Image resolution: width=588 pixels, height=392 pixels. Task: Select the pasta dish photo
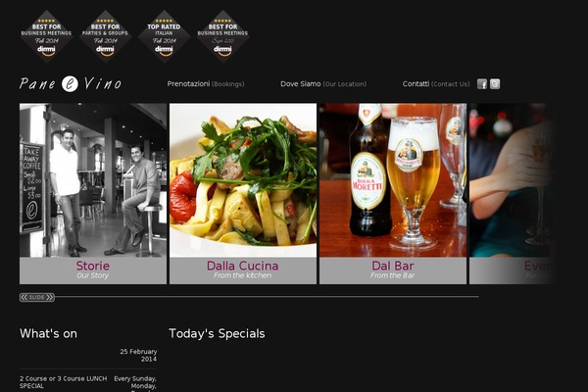coord(243,180)
